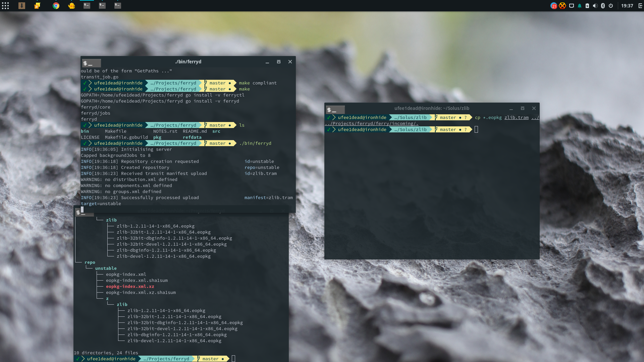
Task: Click 'WARNING: no distribution.xml defined' line
Action: pyautogui.click(x=129, y=180)
